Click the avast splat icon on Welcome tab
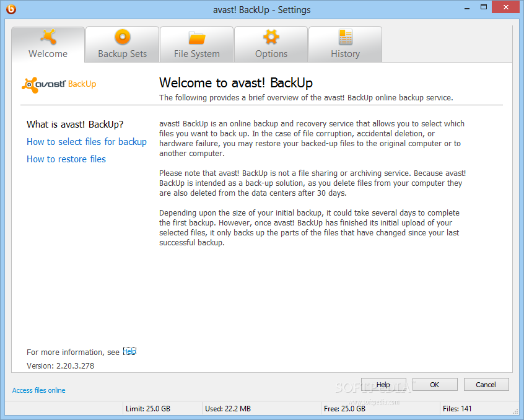This screenshot has height=420, width=524. click(48, 37)
